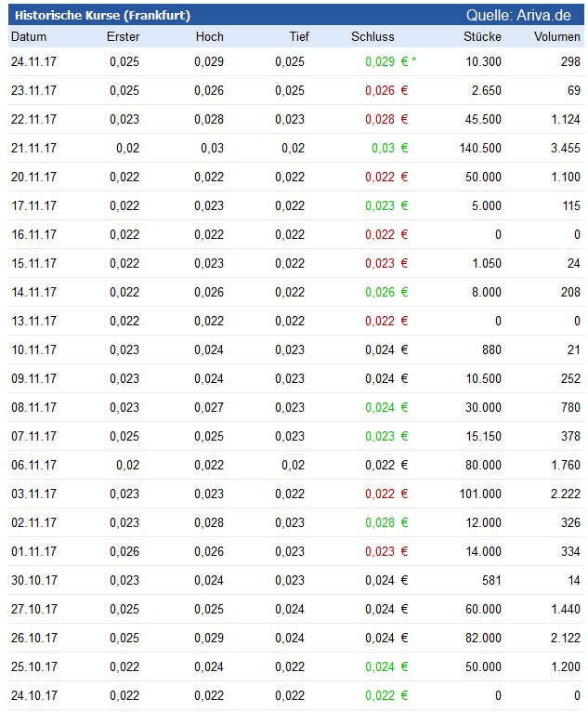Click the 140.500 Stücke value
This screenshot has height=712, width=588.
pyautogui.click(x=480, y=148)
